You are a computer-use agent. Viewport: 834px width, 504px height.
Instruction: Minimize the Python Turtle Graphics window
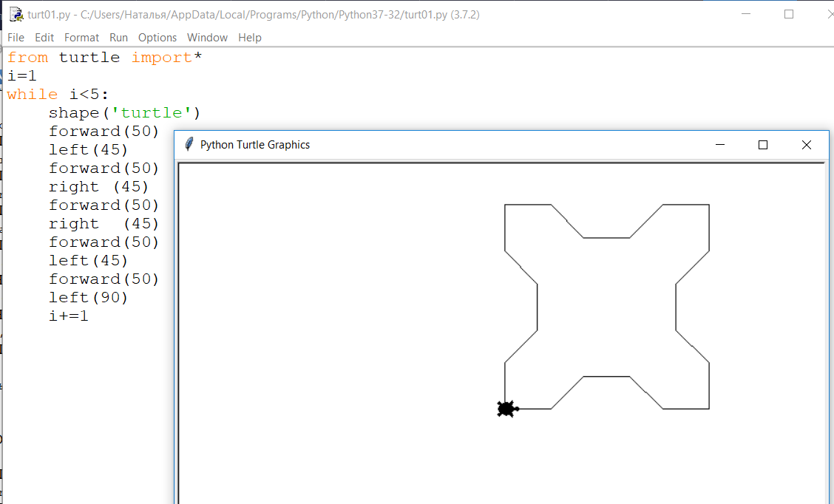coord(720,145)
